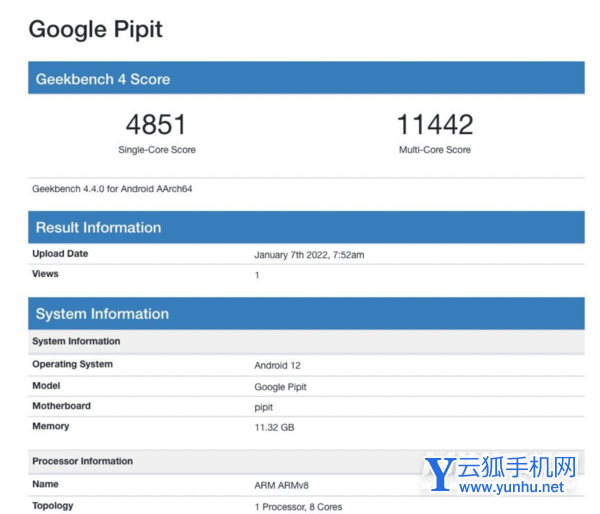Image resolution: width=600 pixels, height=514 pixels.
Task: Click the processor Name label
Action: [46, 484]
